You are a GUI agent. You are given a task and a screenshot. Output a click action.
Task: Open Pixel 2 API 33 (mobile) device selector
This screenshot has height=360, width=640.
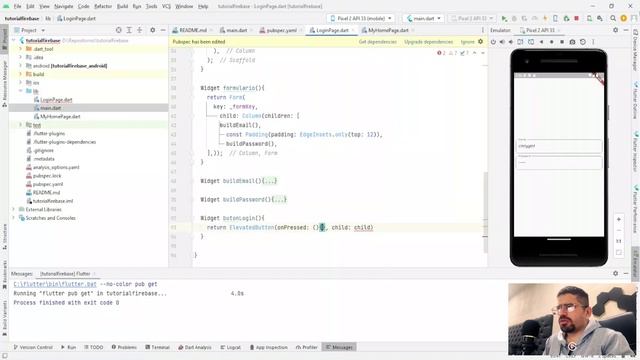click(x=361, y=18)
